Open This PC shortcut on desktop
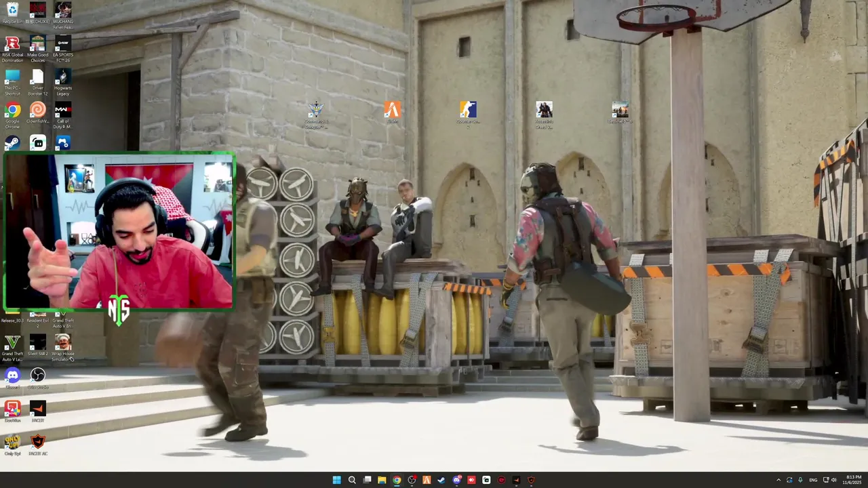This screenshot has width=868, height=488. point(12,82)
